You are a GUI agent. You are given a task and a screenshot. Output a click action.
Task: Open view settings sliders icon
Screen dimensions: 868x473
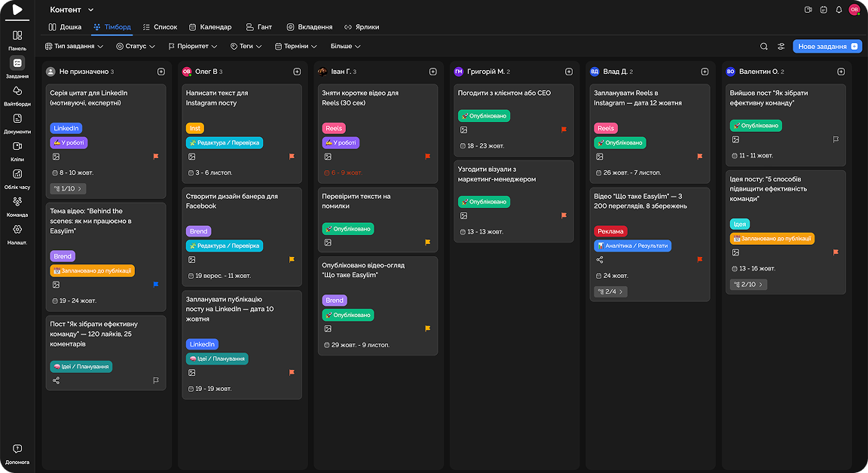tap(781, 47)
